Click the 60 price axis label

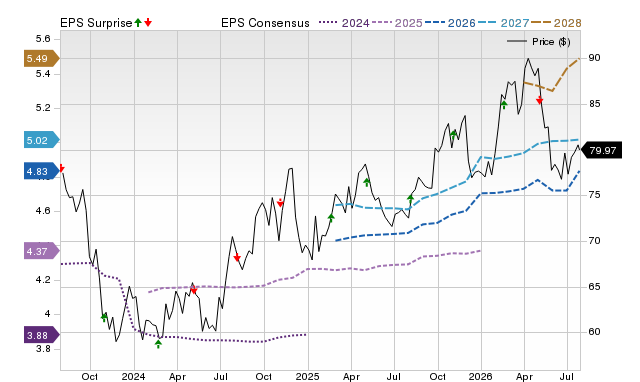tap(594, 332)
